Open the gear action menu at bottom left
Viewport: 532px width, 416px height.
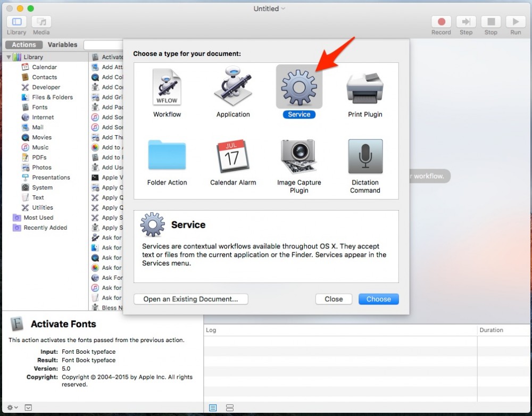click(x=10, y=407)
